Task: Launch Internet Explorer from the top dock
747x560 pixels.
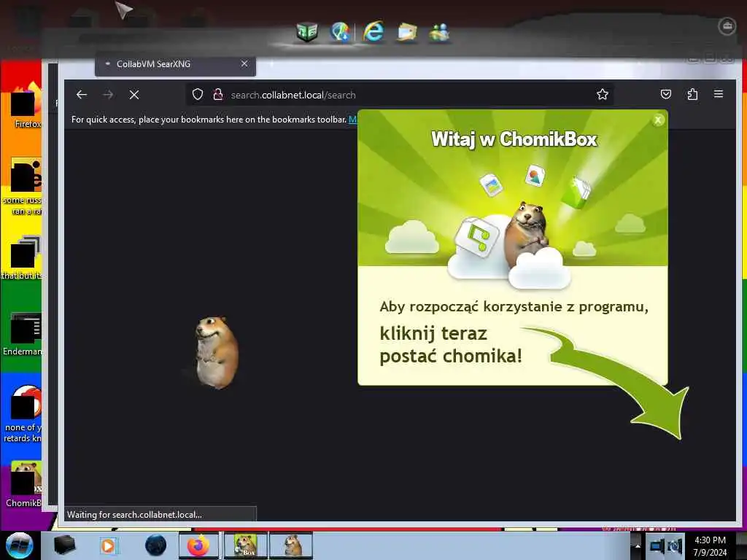Action: [x=373, y=32]
